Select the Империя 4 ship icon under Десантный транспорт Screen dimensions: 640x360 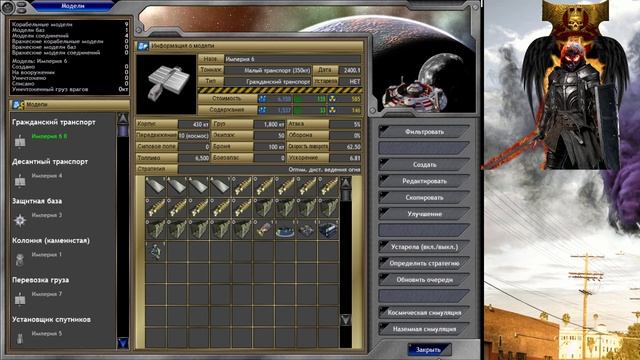pyautogui.click(x=20, y=180)
